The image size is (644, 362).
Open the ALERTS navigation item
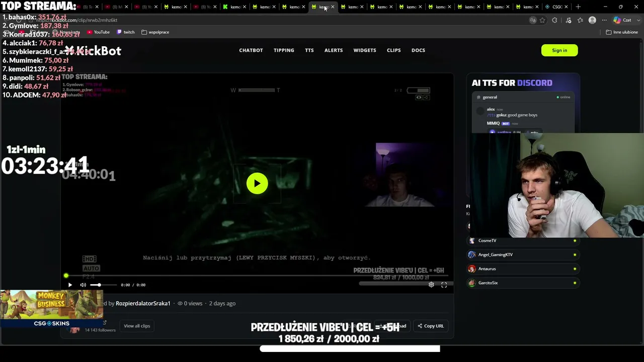point(334,50)
